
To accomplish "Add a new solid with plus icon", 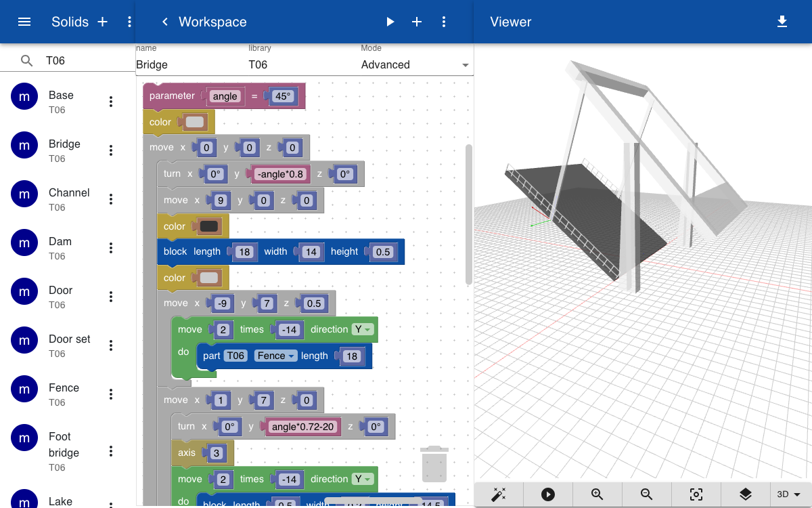I will [x=102, y=22].
